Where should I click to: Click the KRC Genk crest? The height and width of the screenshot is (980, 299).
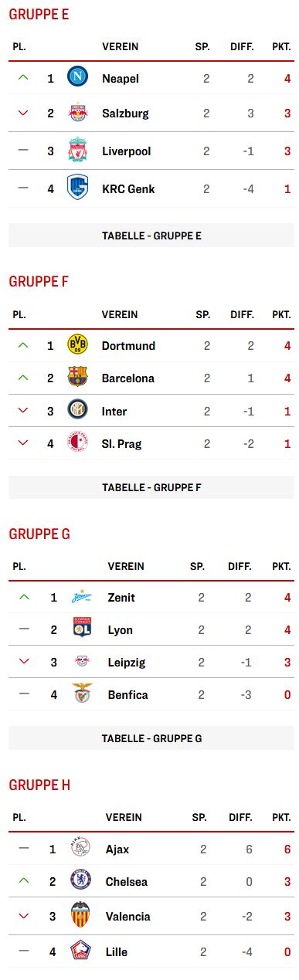[78, 188]
